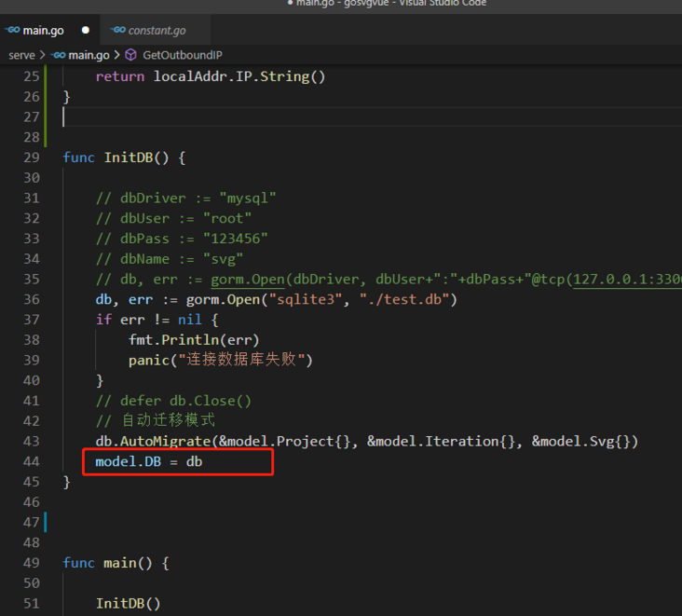Viewport: 682px width, 616px height.
Task: Click the Go file icon on main.go tab
Action: pos(12,31)
